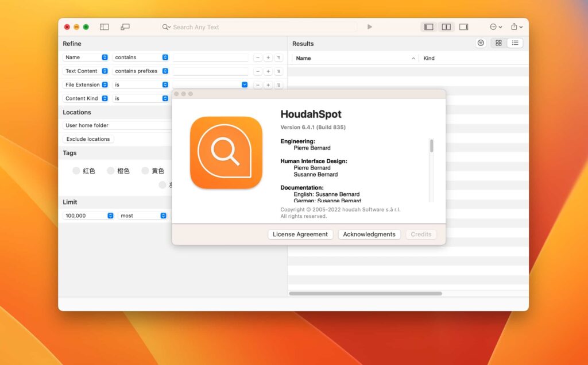Open the License Agreement
This screenshot has width=588, height=365.
point(300,234)
